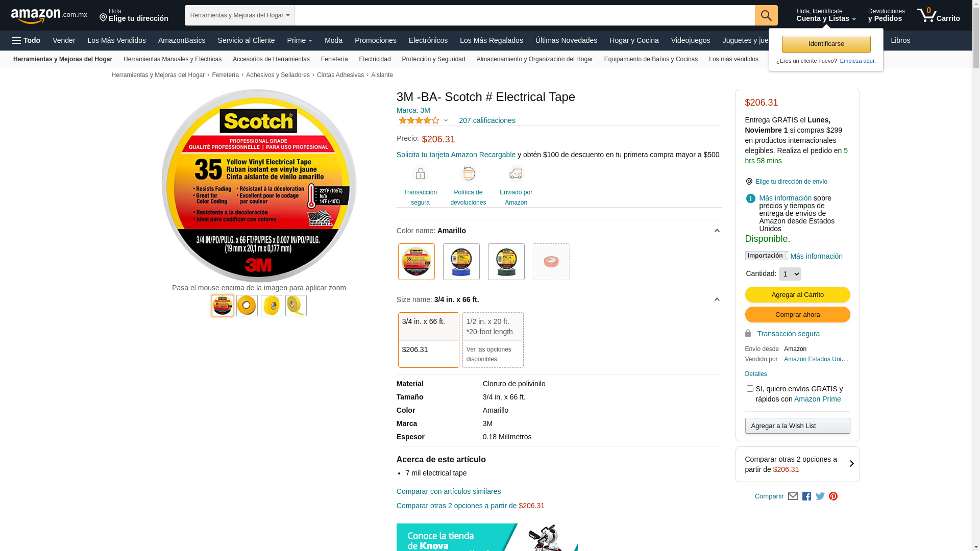This screenshot has height=551, width=980.
Task: Share the product via Twitter icon
Action: (x=820, y=496)
